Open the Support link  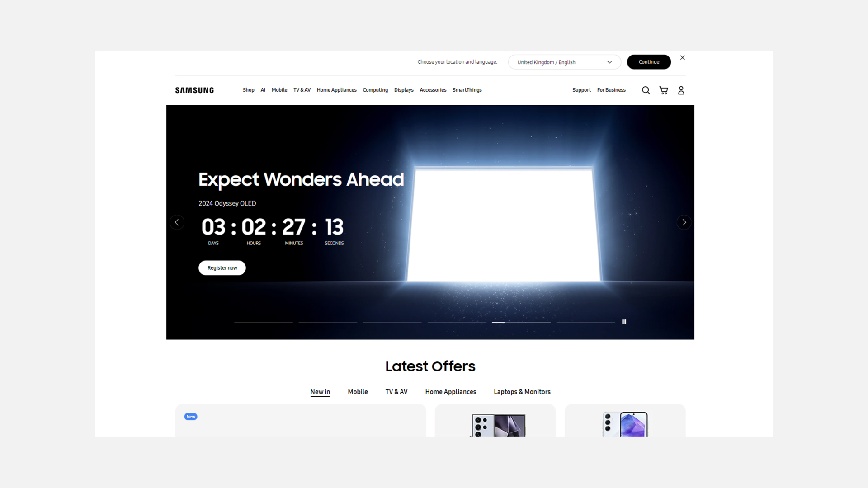tap(581, 90)
